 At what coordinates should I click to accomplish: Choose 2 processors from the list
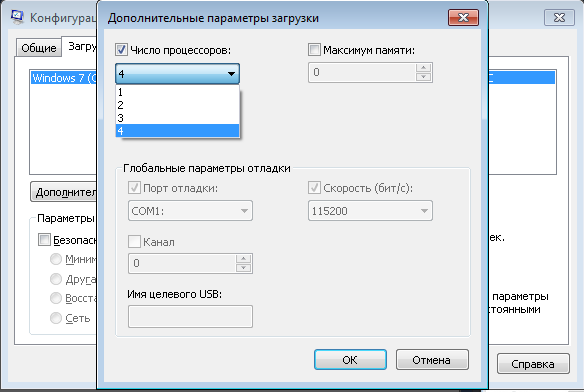177,105
